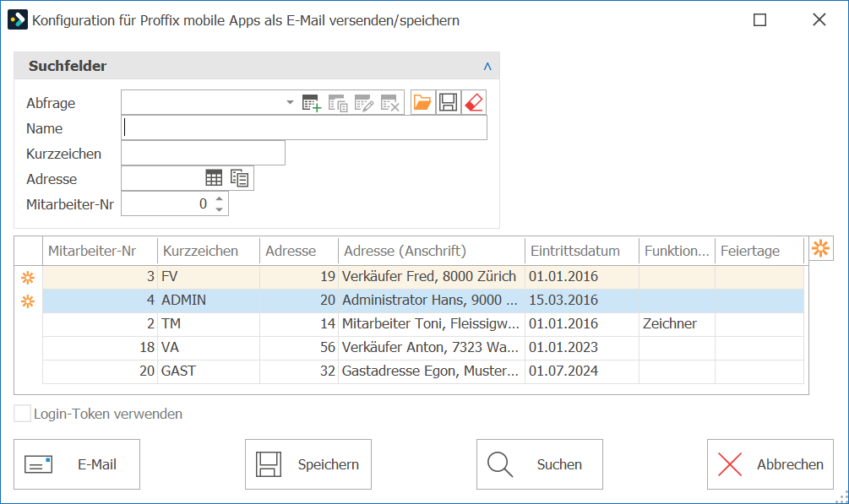This screenshot has width=849, height=504.
Task: Click the Feiertage column header
Action: (x=759, y=252)
